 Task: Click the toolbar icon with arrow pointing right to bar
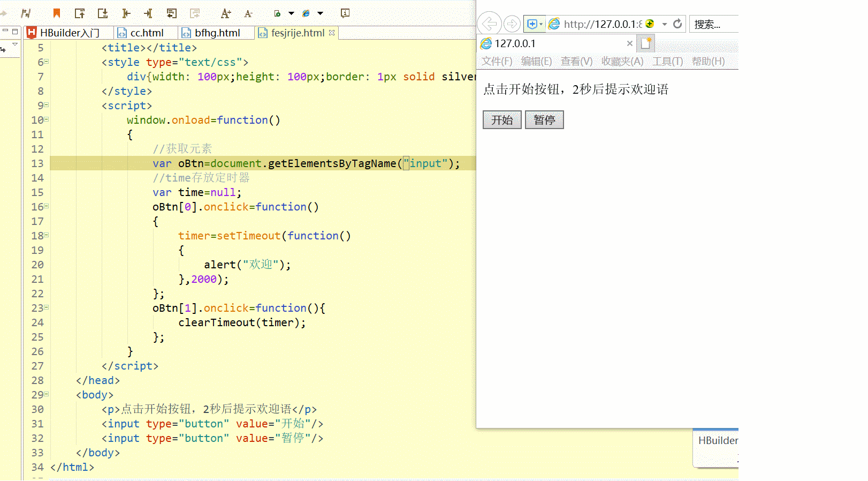148,13
